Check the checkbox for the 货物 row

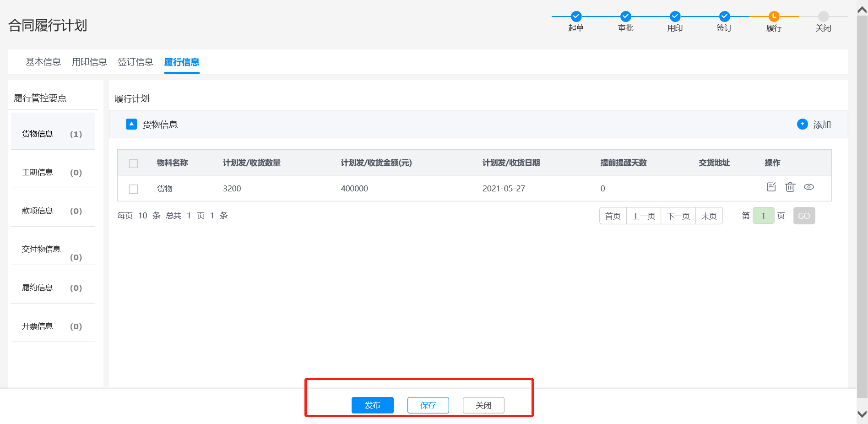click(x=134, y=189)
